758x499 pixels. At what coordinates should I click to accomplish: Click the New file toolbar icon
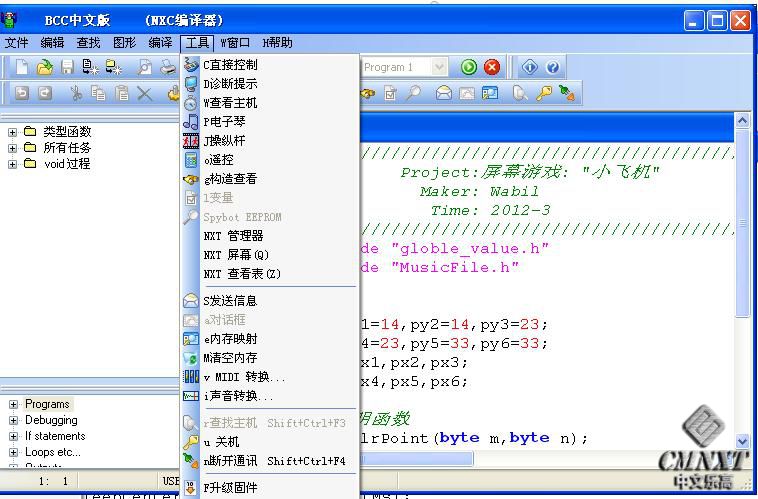[22, 67]
